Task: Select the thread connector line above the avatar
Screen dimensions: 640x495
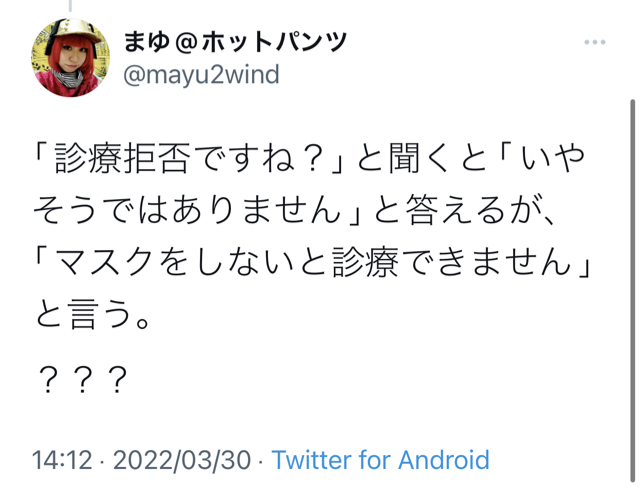Action: click(x=70, y=6)
